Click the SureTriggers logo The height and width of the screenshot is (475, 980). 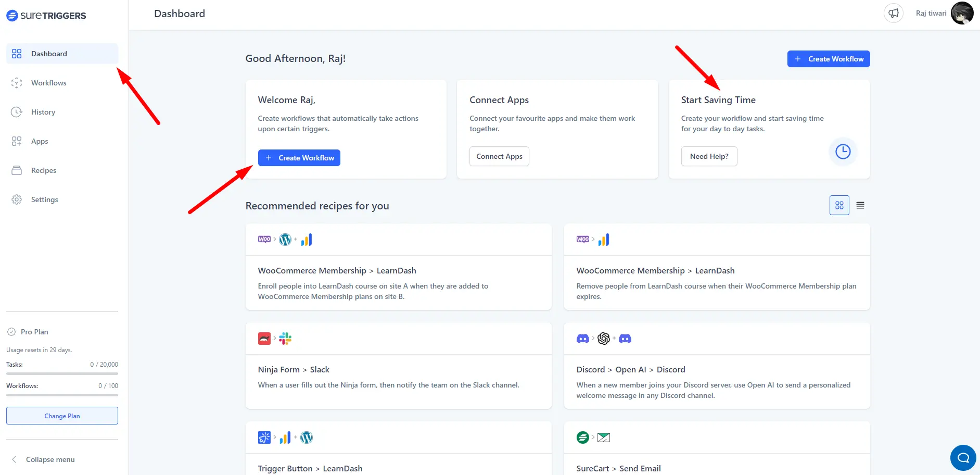click(46, 16)
